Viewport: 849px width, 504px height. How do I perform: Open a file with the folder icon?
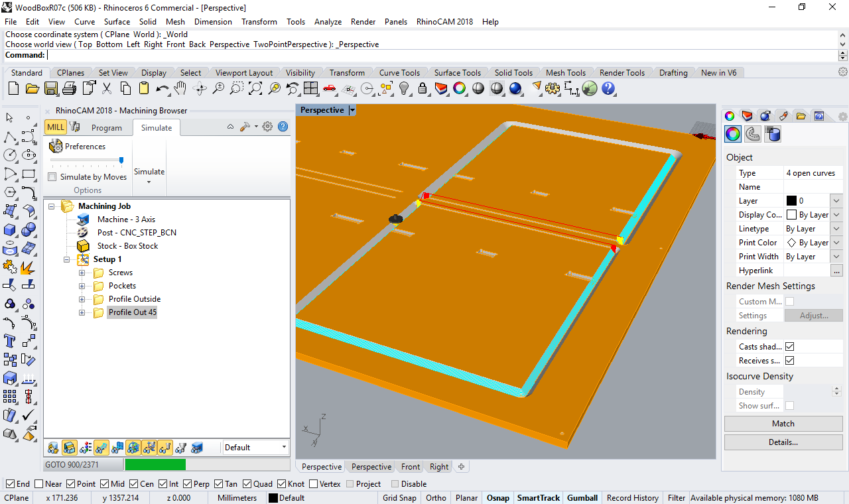[33, 88]
